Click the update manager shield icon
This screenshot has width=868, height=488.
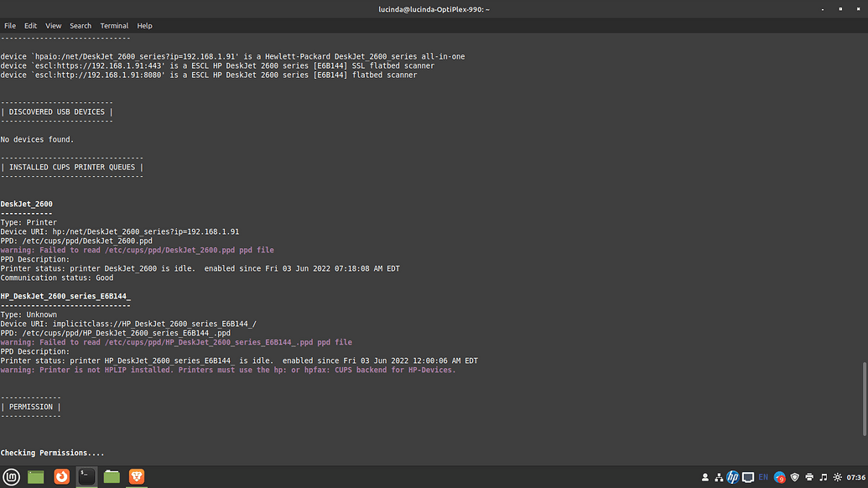[795, 477]
